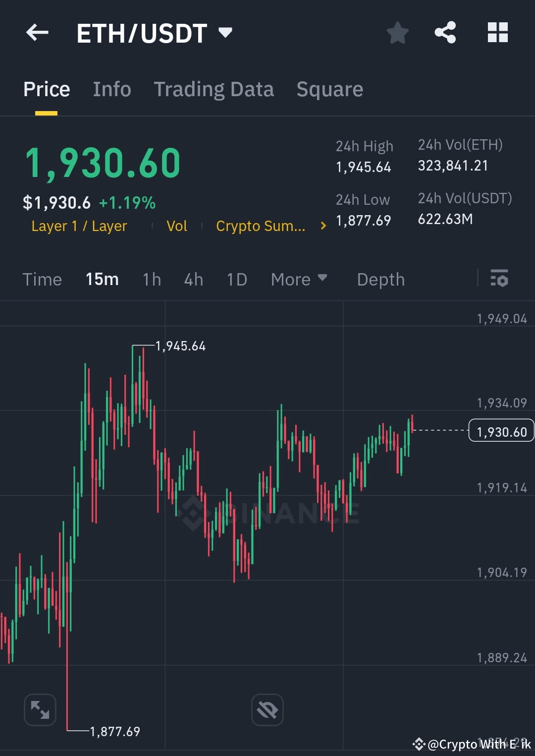Viewport: 535px width, 756px height.
Task: Open the apps grid icon
Action: (497, 32)
